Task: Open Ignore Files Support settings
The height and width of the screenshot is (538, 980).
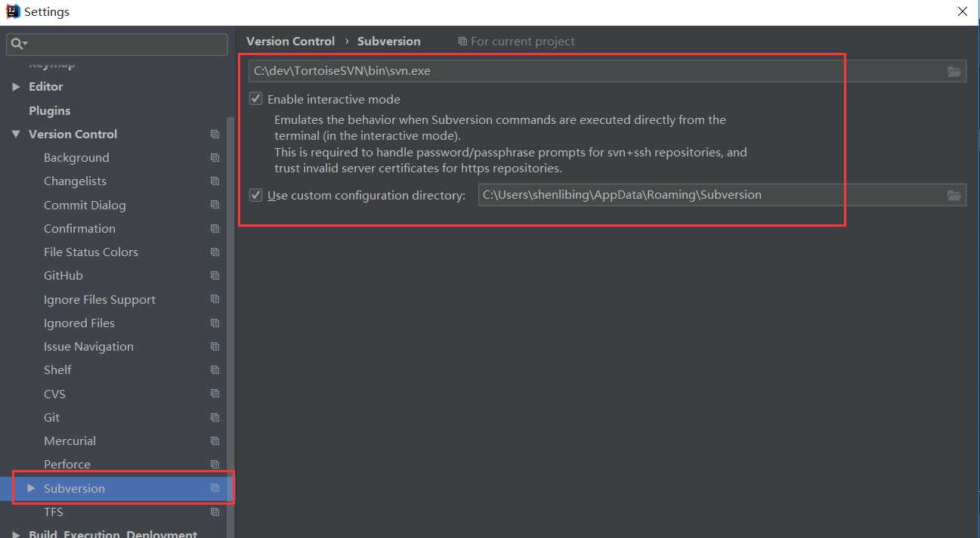Action: (x=100, y=300)
